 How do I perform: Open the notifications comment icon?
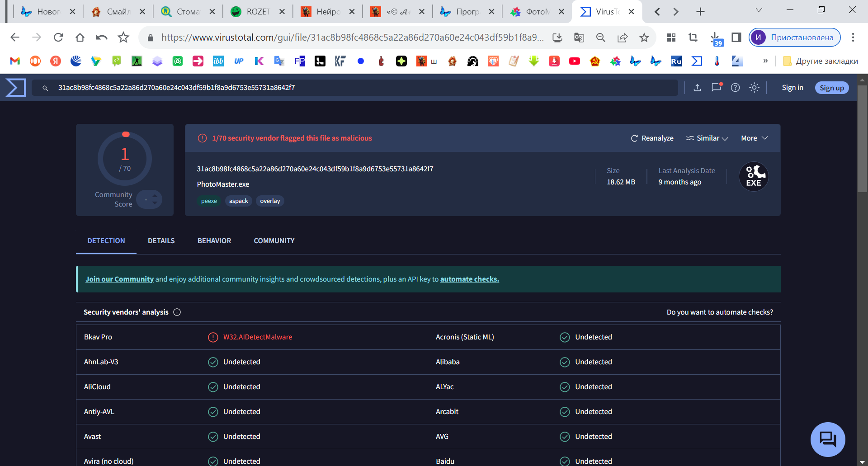pyautogui.click(x=717, y=87)
